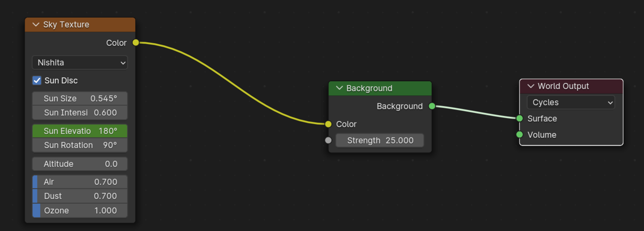Screen dimensions: 644x231
Task: Click the Background Strength input socket
Action: pyautogui.click(x=329, y=140)
